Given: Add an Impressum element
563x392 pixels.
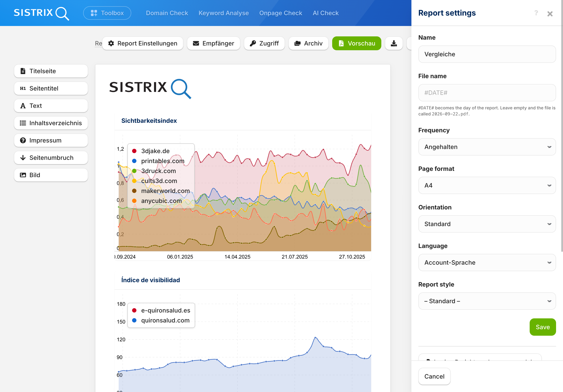Looking at the screenshot, I should click(51, 141).
